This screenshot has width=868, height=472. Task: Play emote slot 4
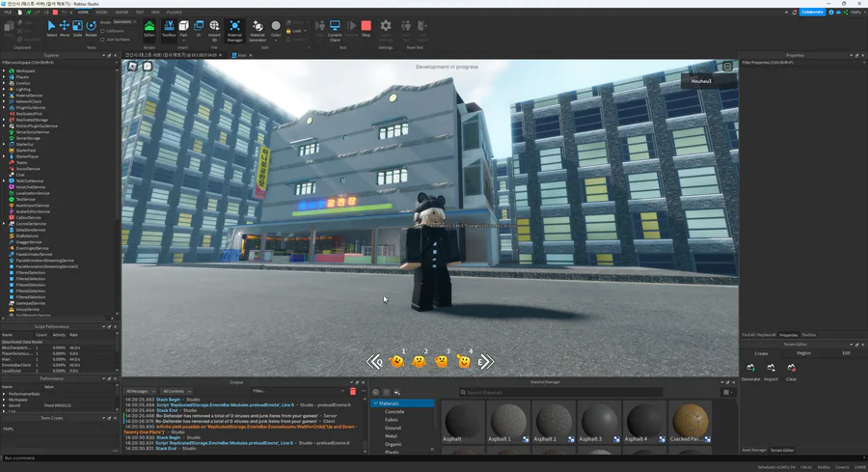(463, 361)
